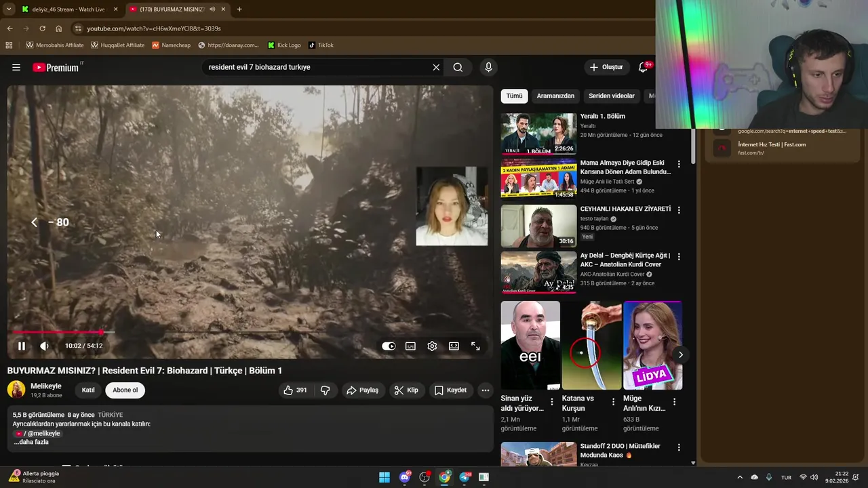Open options for Sinan yüz aldı short

(551, 402)
